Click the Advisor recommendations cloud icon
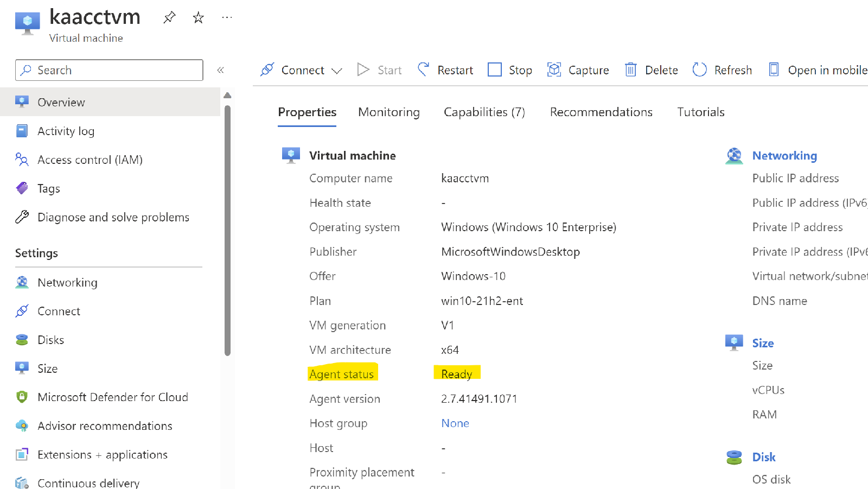Screen dimensions: 868x489 point(22,426)
